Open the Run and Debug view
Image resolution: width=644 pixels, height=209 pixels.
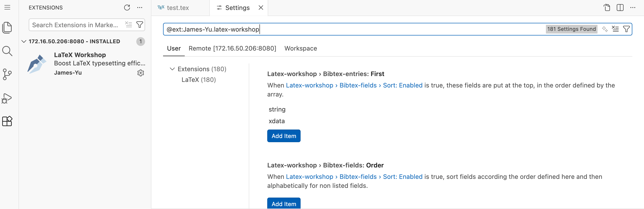(x=7, y=98)
